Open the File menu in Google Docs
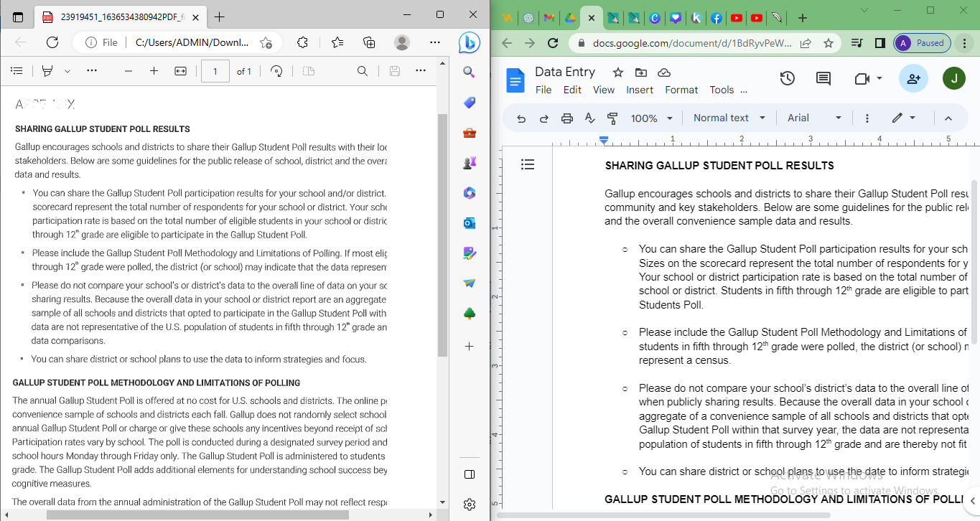The width and height of the screenshot is (980, 521). [543, 90]
